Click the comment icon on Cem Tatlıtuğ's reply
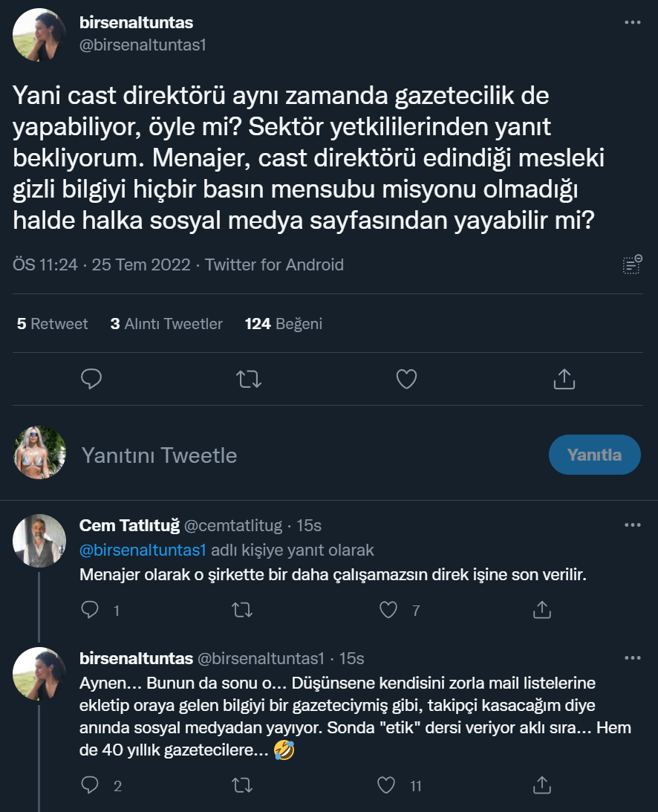 (90, 610)
